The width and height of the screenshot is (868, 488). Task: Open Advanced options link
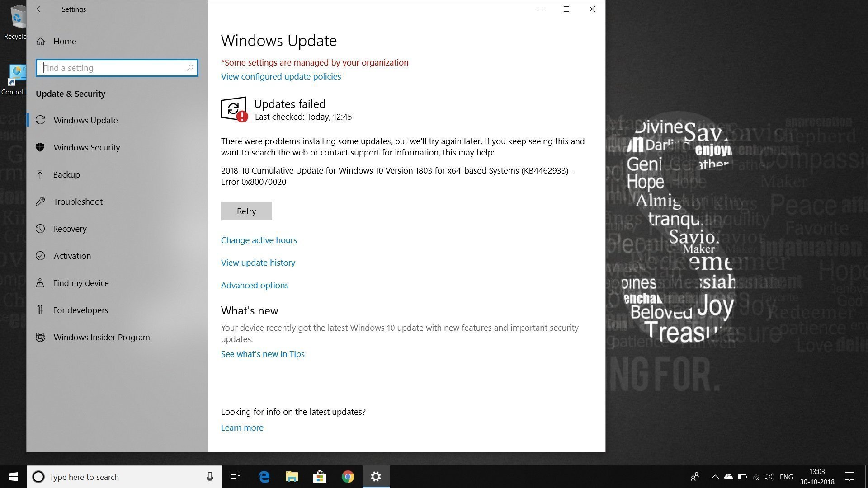point(255,285)
